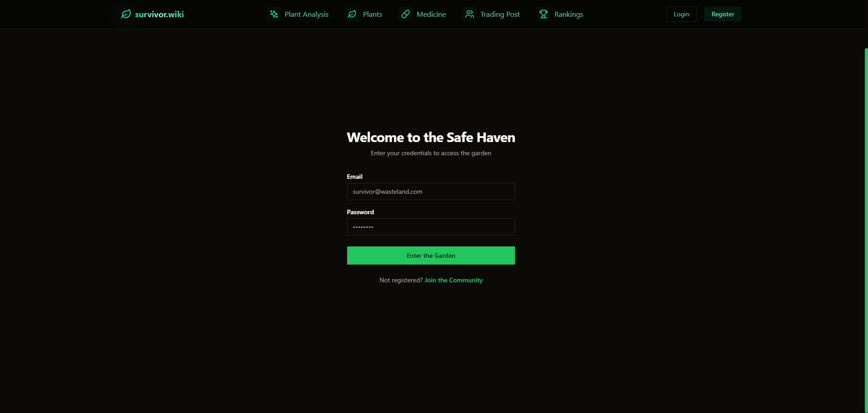The image size is (868, 413).
Task: Click the Register button in header
Action: [x=722, y=14]
